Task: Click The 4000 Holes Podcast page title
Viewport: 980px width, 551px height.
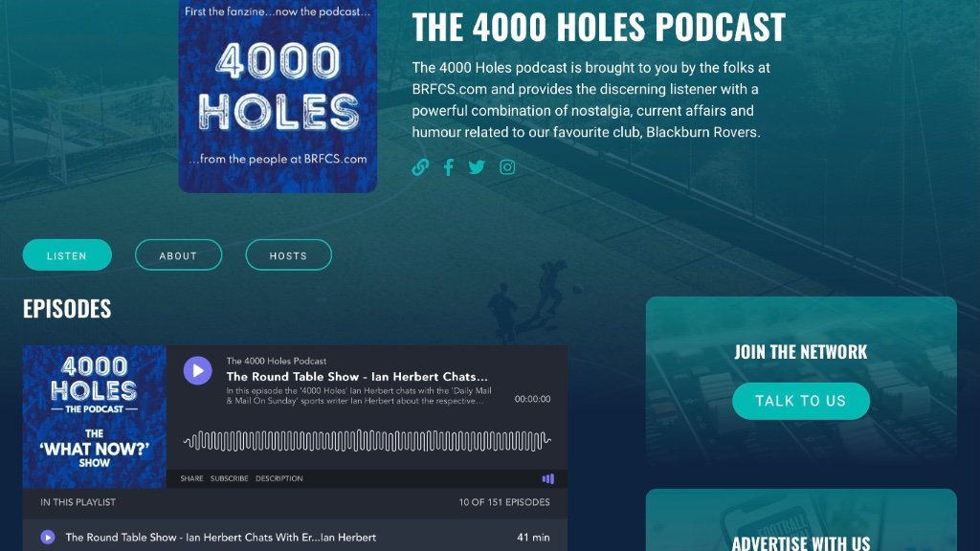Action: click(x=598, y=27)
